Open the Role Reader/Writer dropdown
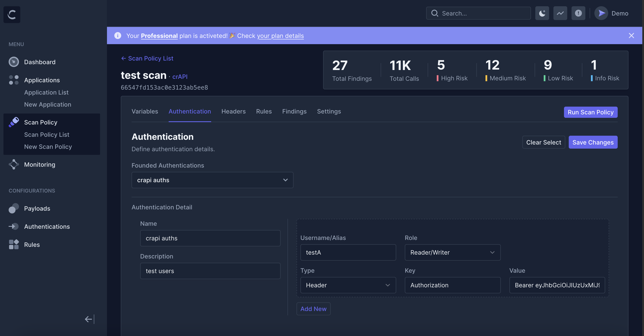 pos(452,252)
